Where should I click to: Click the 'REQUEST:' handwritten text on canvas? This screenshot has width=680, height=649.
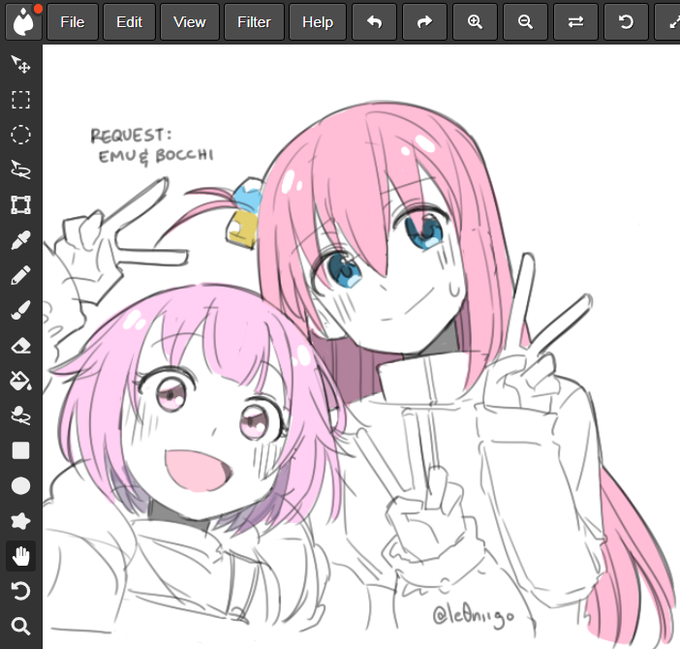131,135
